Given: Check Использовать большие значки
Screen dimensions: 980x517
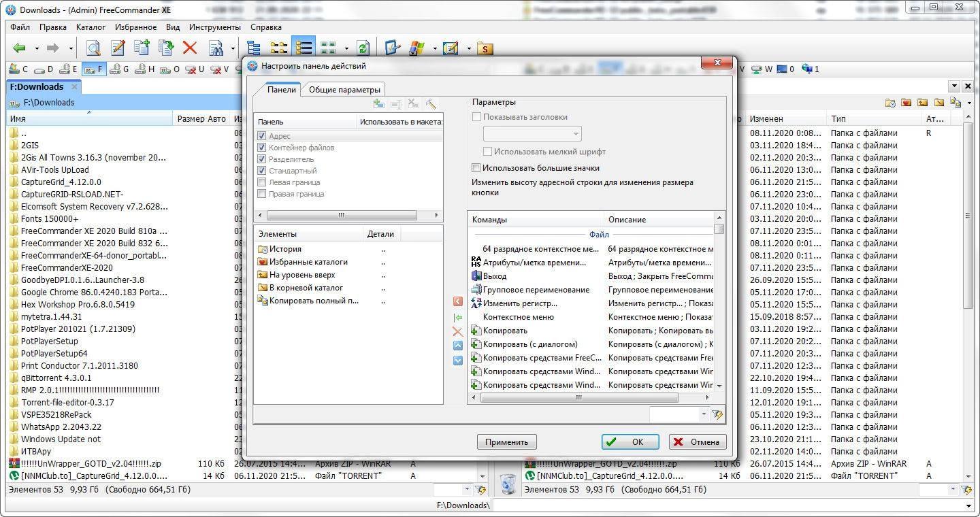Looking at the screenshot, I should (476, 168).
